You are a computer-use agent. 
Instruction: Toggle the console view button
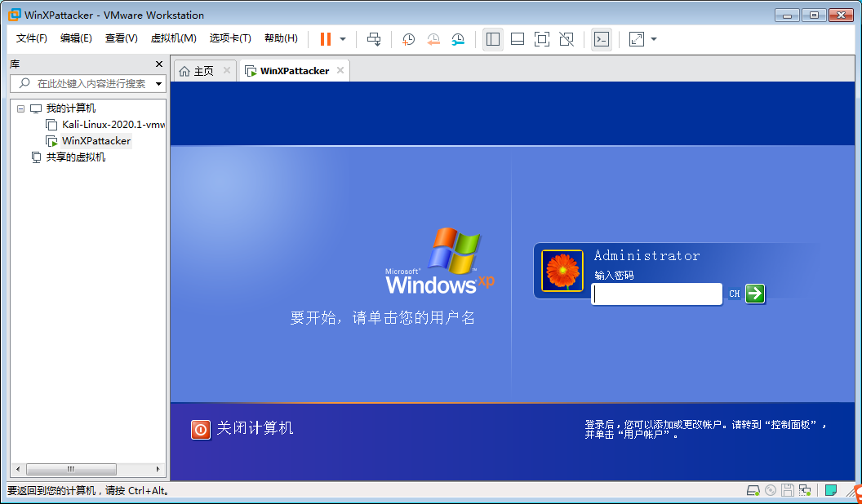(602, 39)
